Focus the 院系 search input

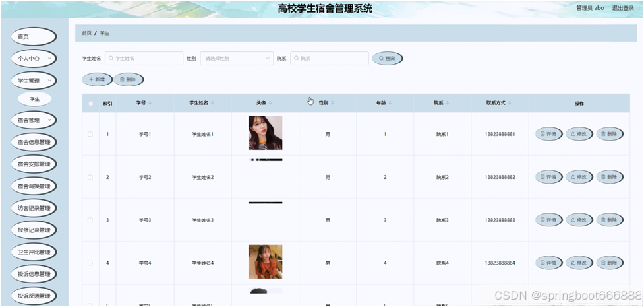330,59
